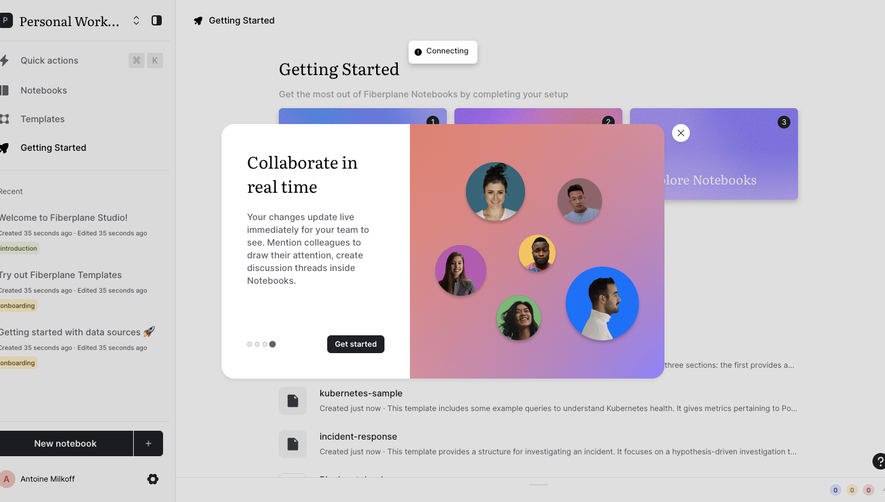885x502 pixels.
Task: Click the 'Collaborate in real time' heading
Action: pos(303,174)
